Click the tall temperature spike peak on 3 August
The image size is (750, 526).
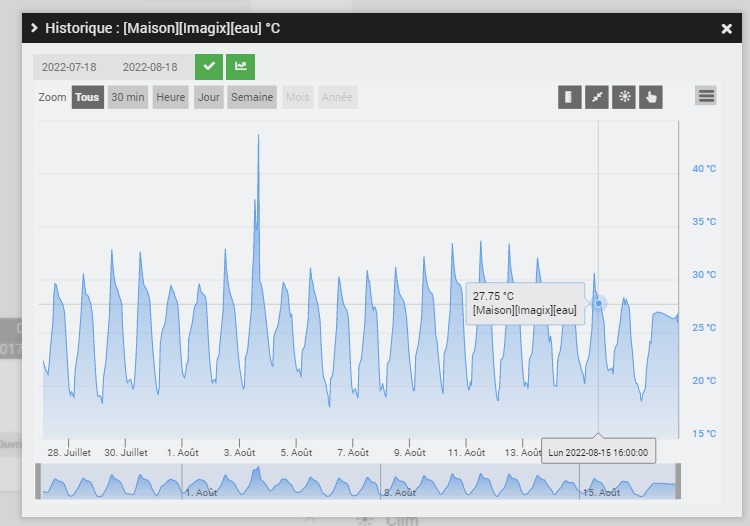pyautogui.click(x=258, y=136)
